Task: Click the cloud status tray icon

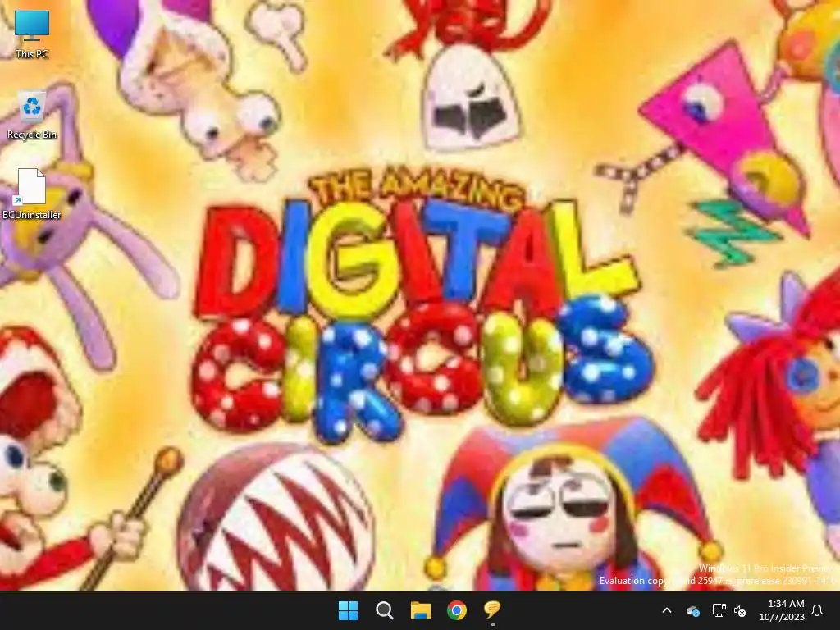Action: (692, 610)
